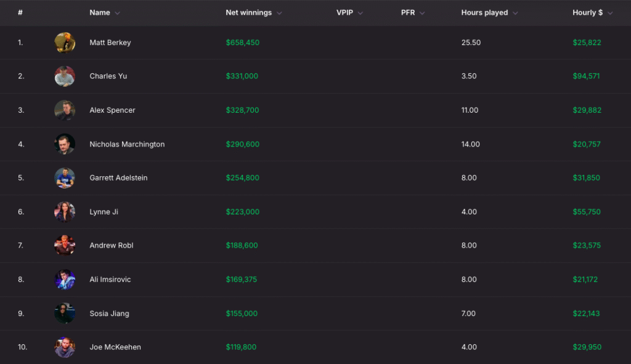
Task: Select Charles Yu's $94,571 hourly value
Action: 587,76
